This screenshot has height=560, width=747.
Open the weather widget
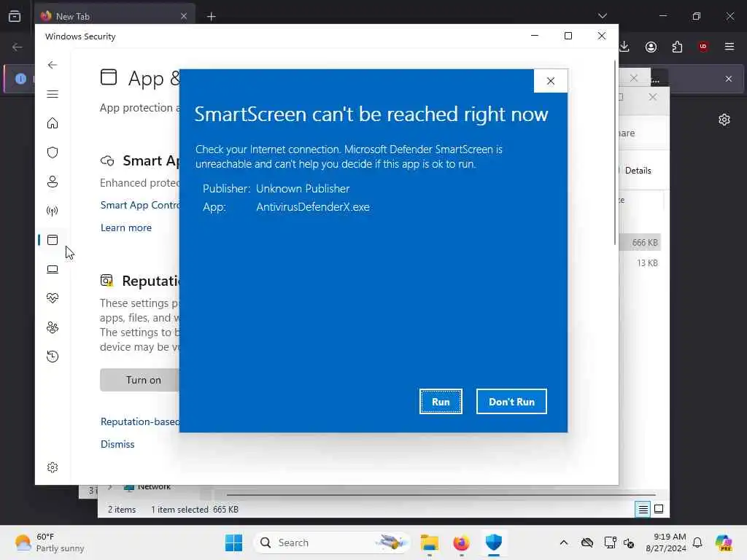click(49, 542)
